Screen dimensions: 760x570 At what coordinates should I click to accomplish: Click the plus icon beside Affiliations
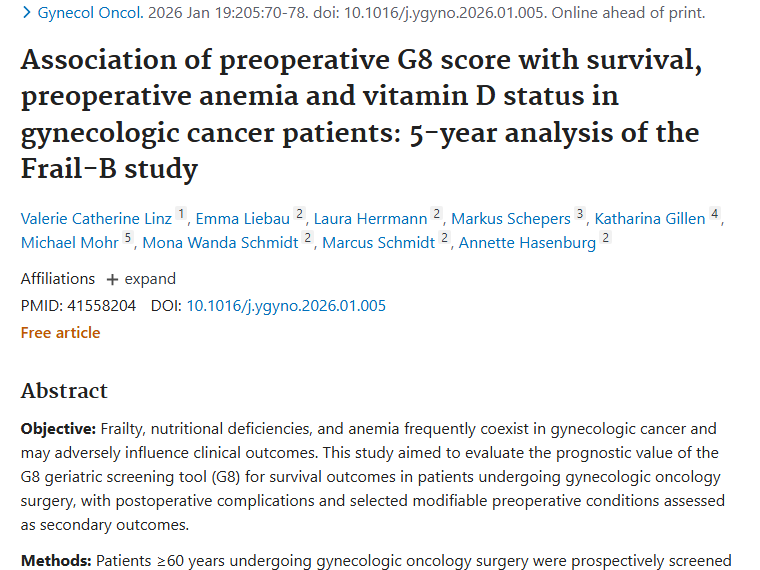(112, 279)
